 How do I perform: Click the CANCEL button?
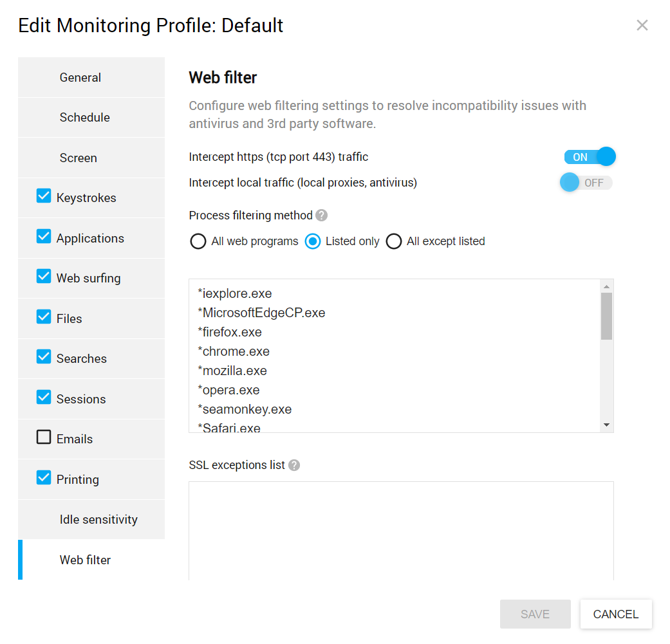click(x=615, y=614)
